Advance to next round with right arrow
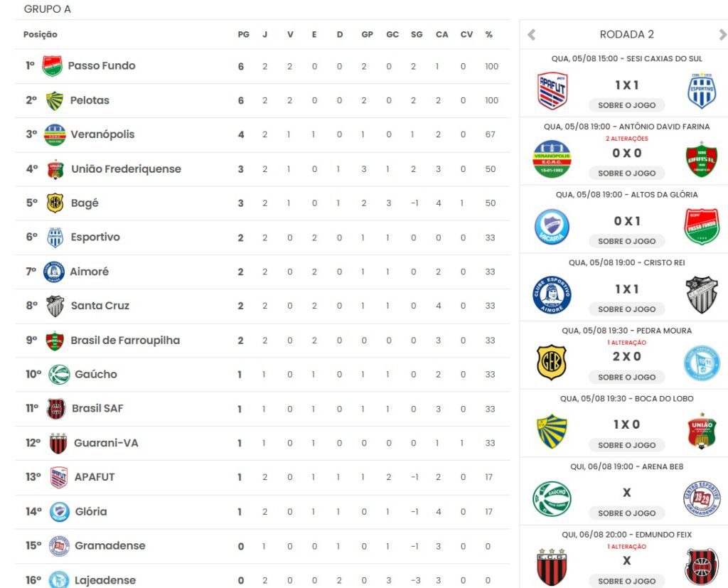The width and height of the screenshot is (728, 588). tap(722, 34)
